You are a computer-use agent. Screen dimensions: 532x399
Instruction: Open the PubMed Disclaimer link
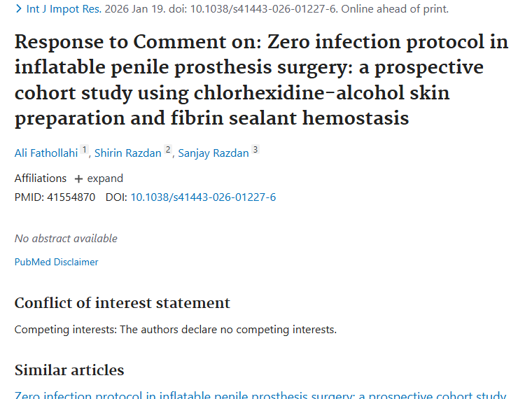[57, 262]
